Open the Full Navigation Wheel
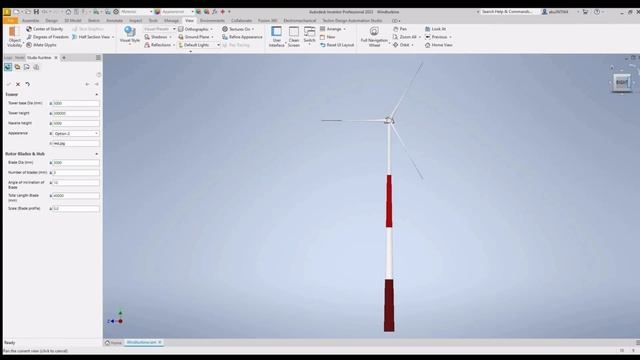Image resolution: width=640 pixels, height=360 pixels. (x=374, y=37)
